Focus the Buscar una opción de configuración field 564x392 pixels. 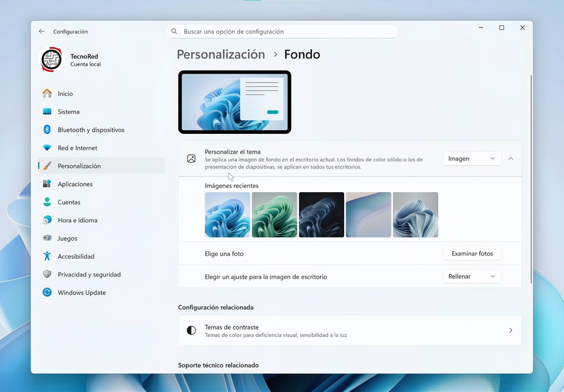coord(282,31)
